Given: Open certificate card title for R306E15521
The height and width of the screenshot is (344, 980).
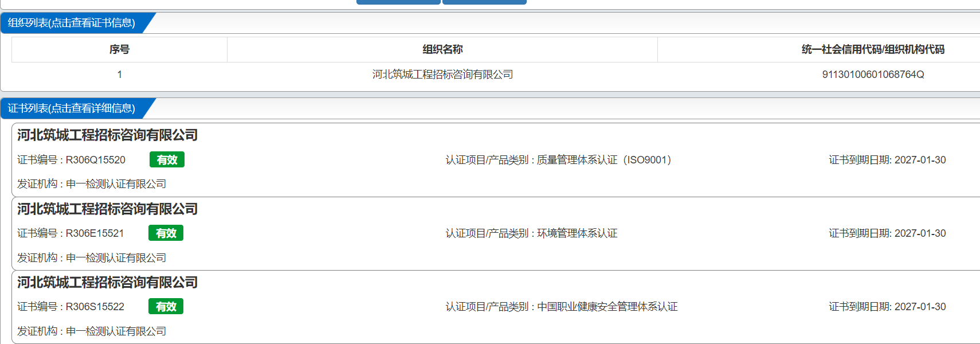Looking at the screenshot, I should point(107,209).
